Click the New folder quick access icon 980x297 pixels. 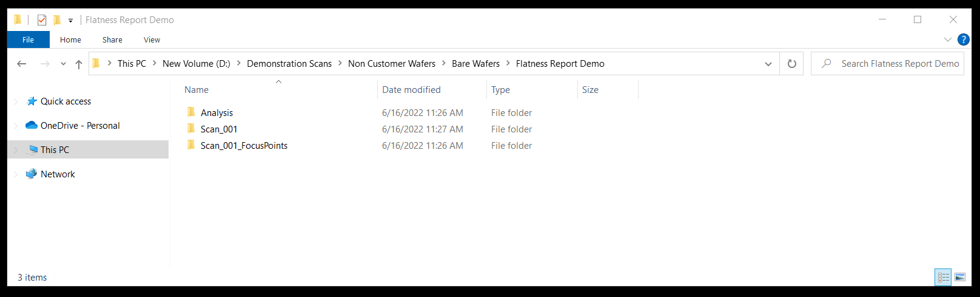click(x=57, y=20)
